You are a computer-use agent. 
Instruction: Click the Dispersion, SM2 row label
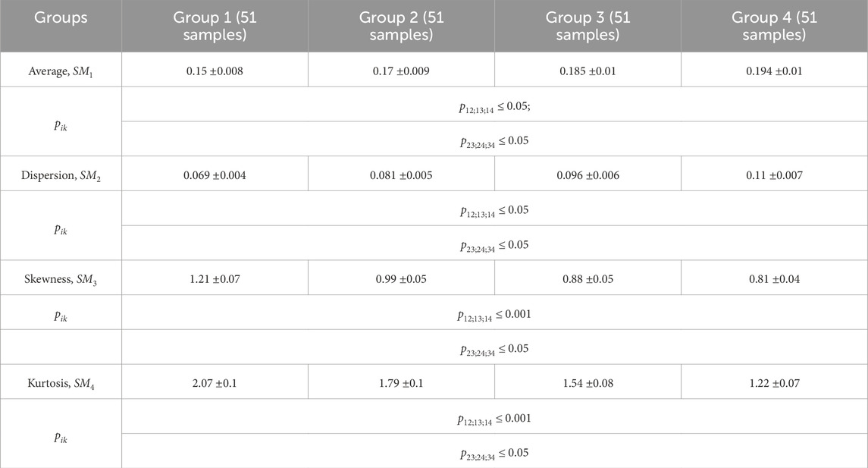tap(61, 176)
